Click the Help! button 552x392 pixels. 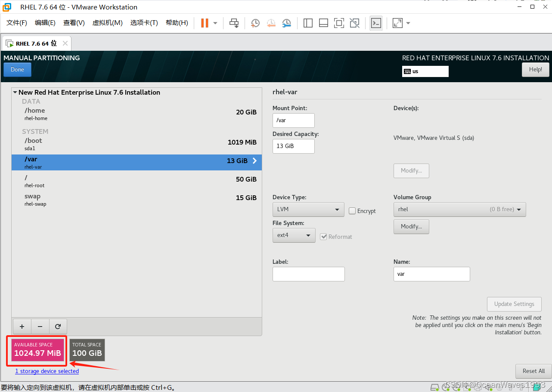pos(536,70)
